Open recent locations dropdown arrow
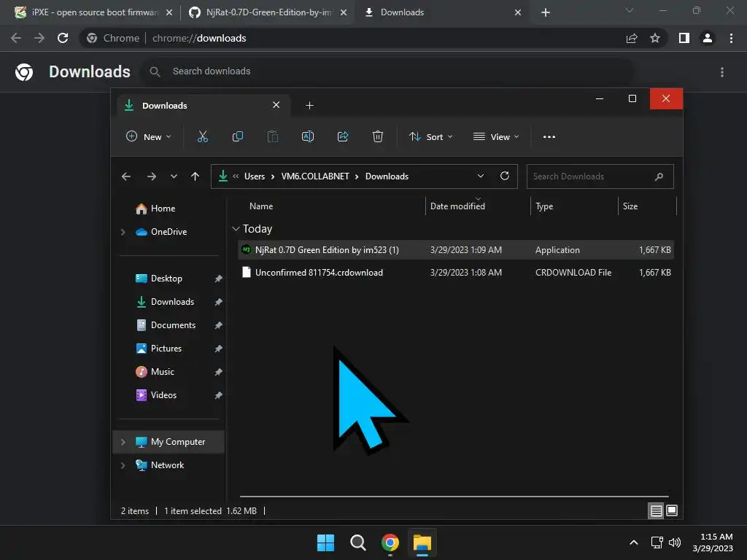747x560 pixels. tap(174, 176)
